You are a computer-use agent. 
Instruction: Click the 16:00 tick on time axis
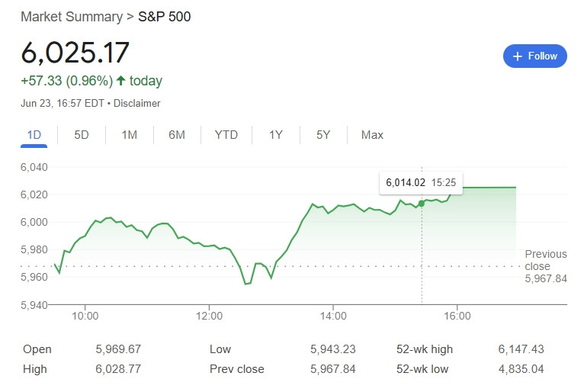(x=457, y=316)
